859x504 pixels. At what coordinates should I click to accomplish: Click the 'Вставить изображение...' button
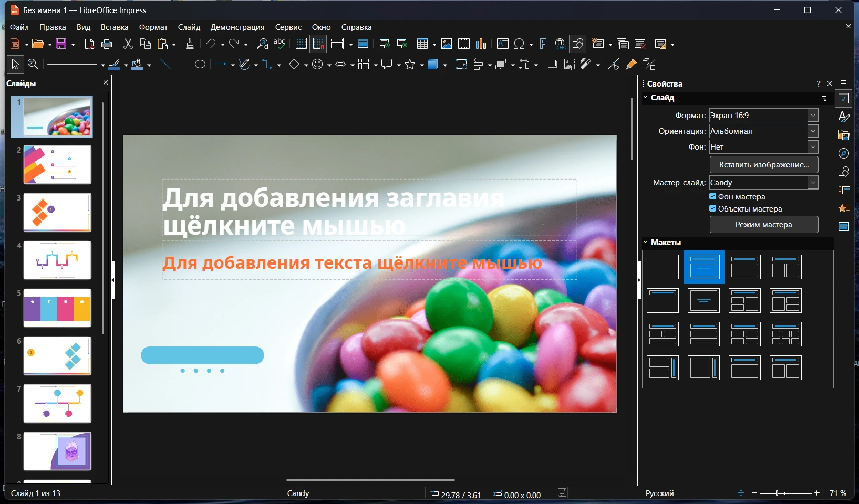(x=763, y=165)
